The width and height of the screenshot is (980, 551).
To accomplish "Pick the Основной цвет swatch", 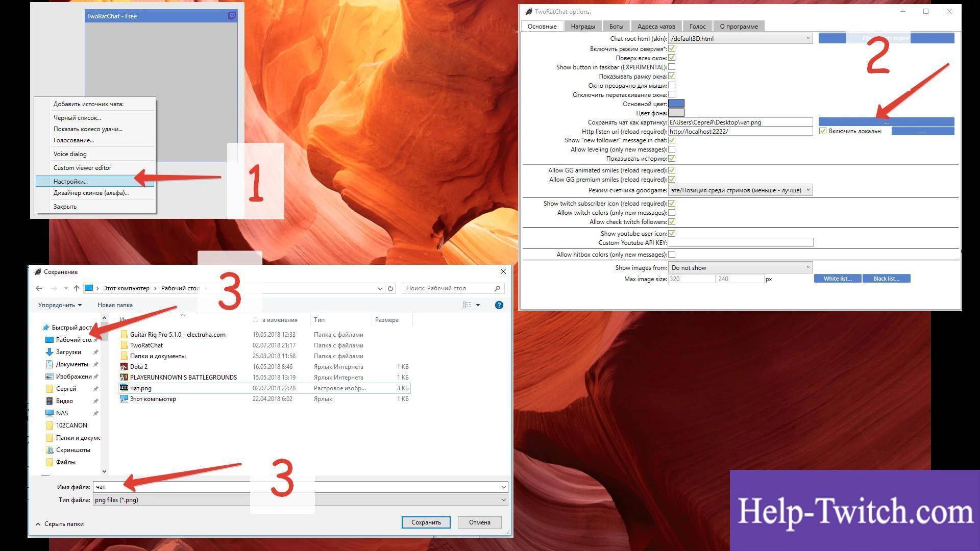I will [x=676, y=104].
